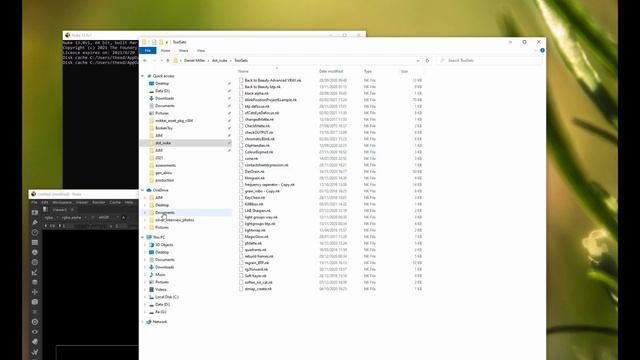Open the Time nodes clock icon in Nuke
The height and width of the screenshot is (360, 640).
click(x=35, y=233)
